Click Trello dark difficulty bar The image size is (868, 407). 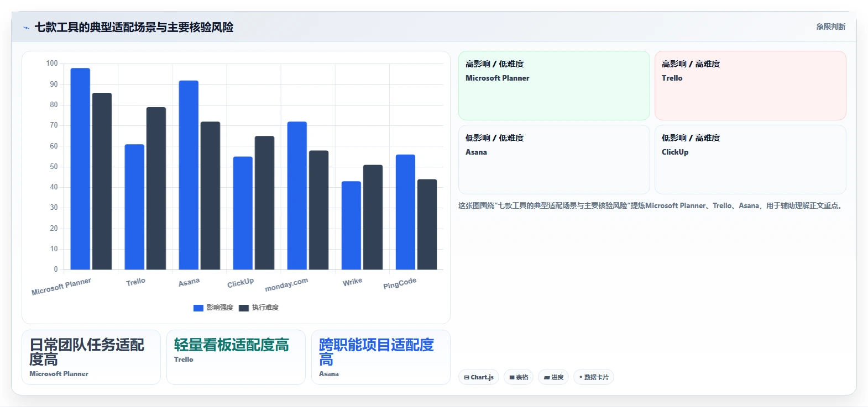coord(156,188)
